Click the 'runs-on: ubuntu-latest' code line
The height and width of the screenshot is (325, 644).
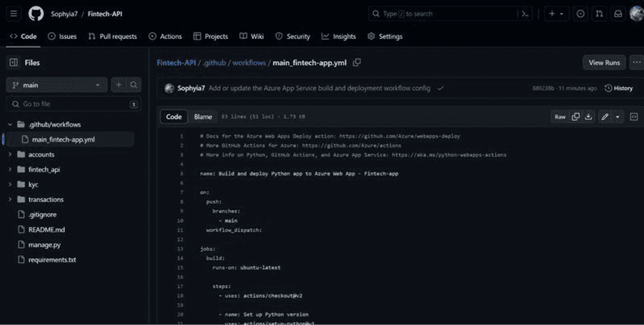[x=246, y=267]
